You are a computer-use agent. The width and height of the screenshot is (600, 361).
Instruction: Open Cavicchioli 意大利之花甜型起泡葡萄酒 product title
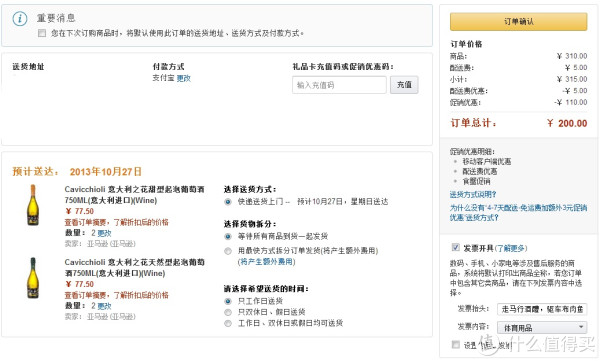click(134, 195)
